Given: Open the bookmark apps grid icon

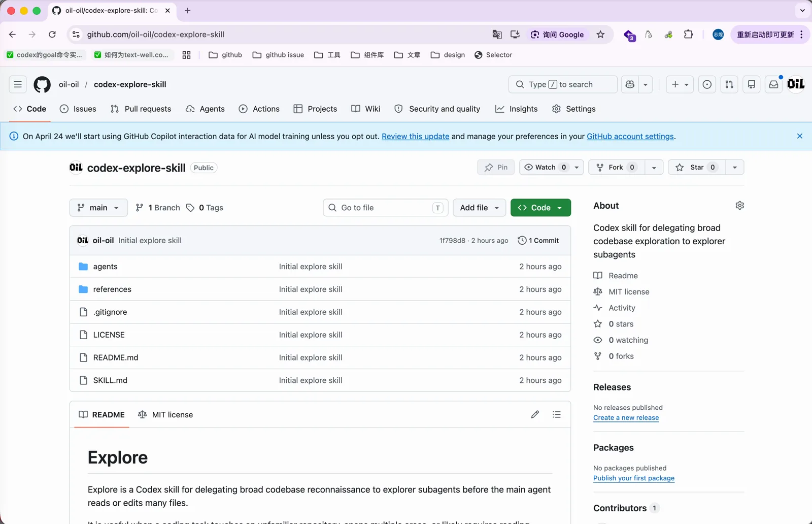Looking at the screenshot, I should point(186,55).
